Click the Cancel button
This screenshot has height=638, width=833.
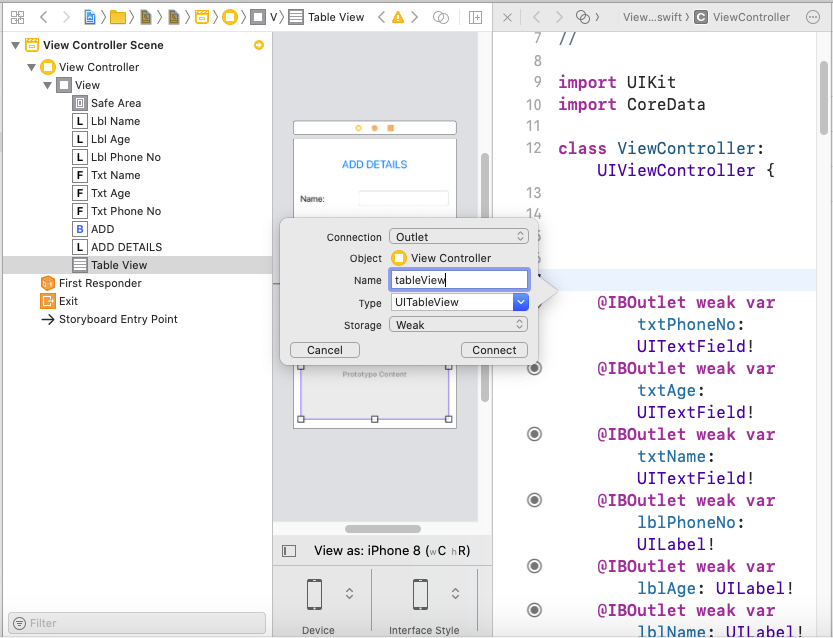point(324,350)
